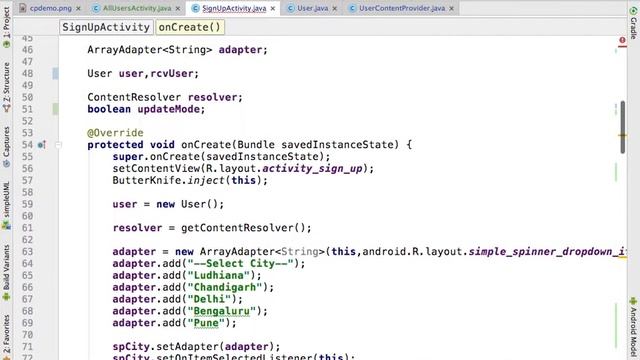Switch to UserContentProvider.java tab

coord(402,8)
